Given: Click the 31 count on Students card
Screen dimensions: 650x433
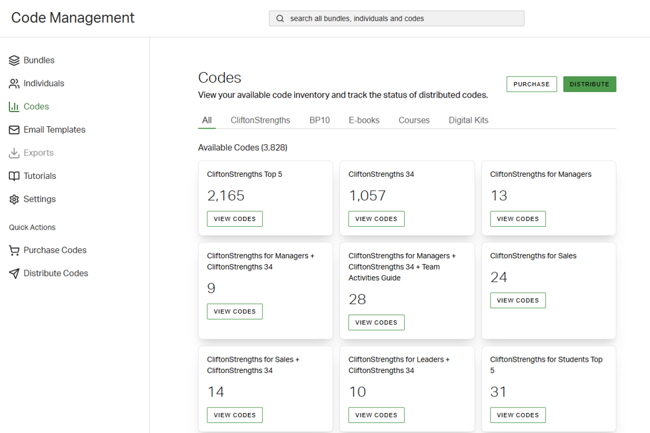Looking at the screenshot, I should (498, 392).
